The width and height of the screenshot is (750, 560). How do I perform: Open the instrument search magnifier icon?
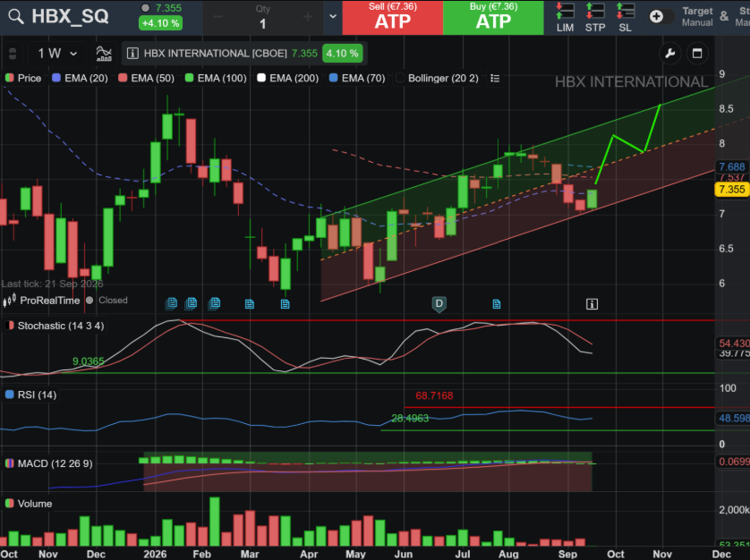(x=16, y=17)
